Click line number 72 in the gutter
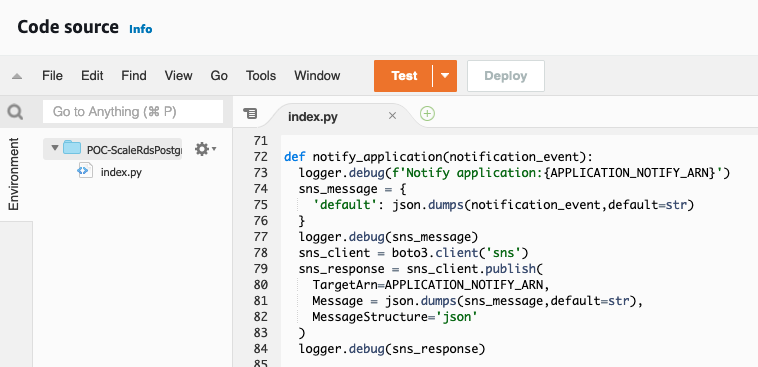This screenshot has height=367, width=758. [261, 157]
